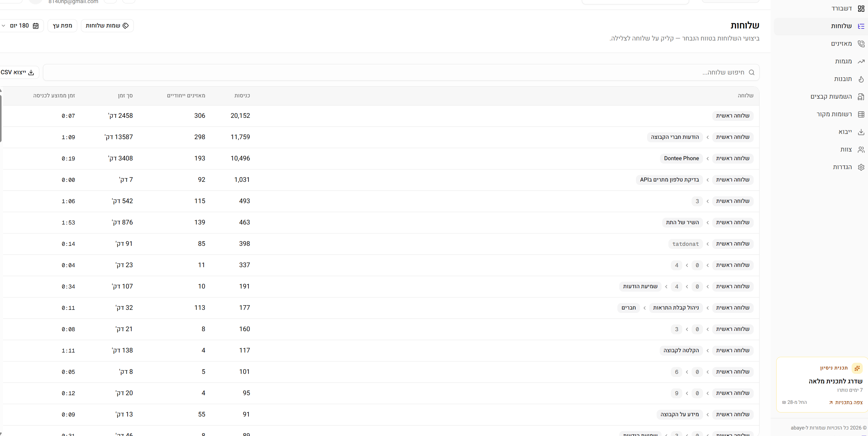Open Team via the users icon

(x=861, y=149)
